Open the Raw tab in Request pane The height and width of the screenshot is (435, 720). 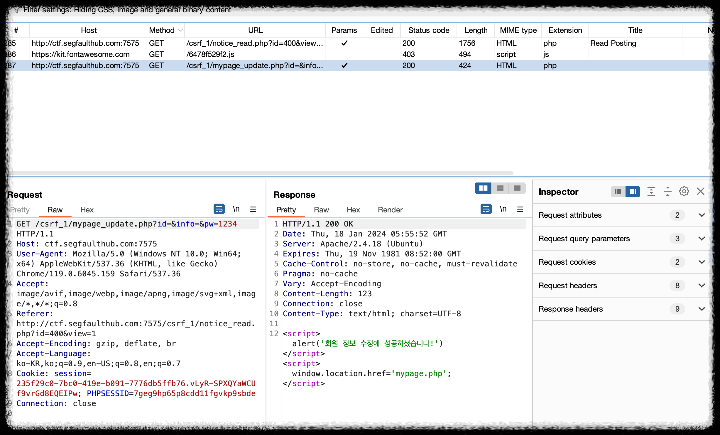55,209
